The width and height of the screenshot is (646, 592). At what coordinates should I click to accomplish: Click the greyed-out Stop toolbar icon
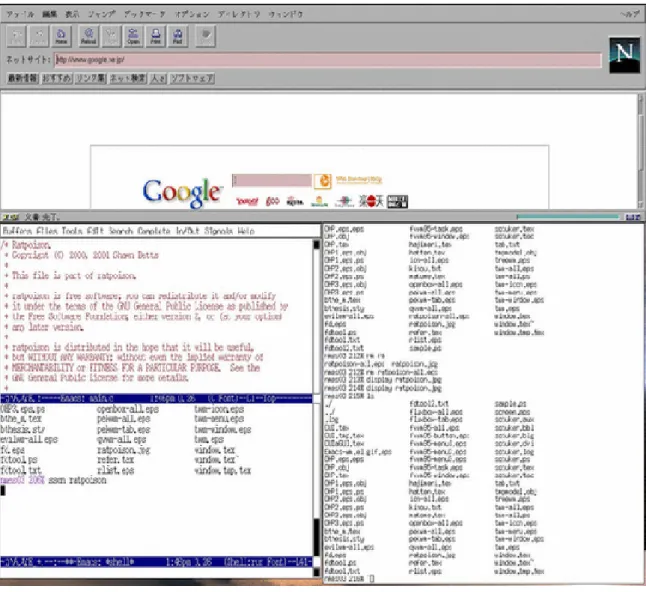click(x=206, y=36)
